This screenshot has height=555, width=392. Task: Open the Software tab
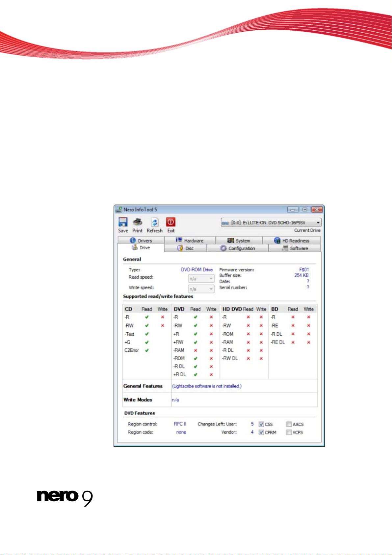[295, 248]
